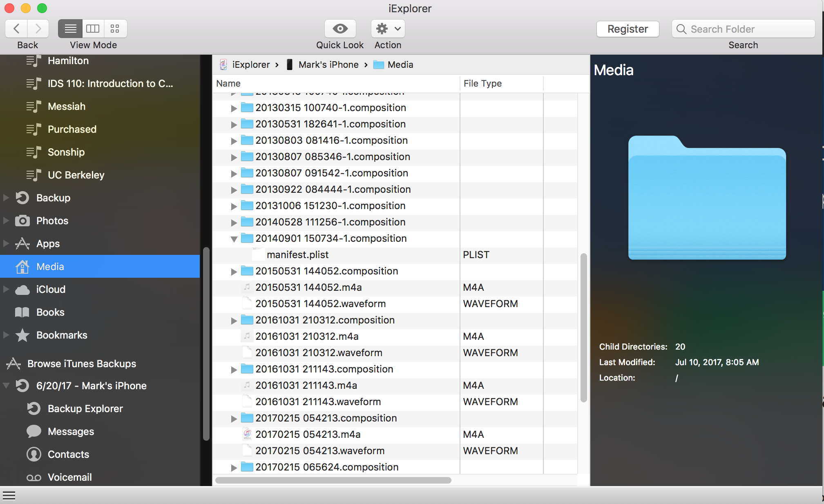Switch to column view mode
Viewport: 824px width, 504px height.
(93, 29)
